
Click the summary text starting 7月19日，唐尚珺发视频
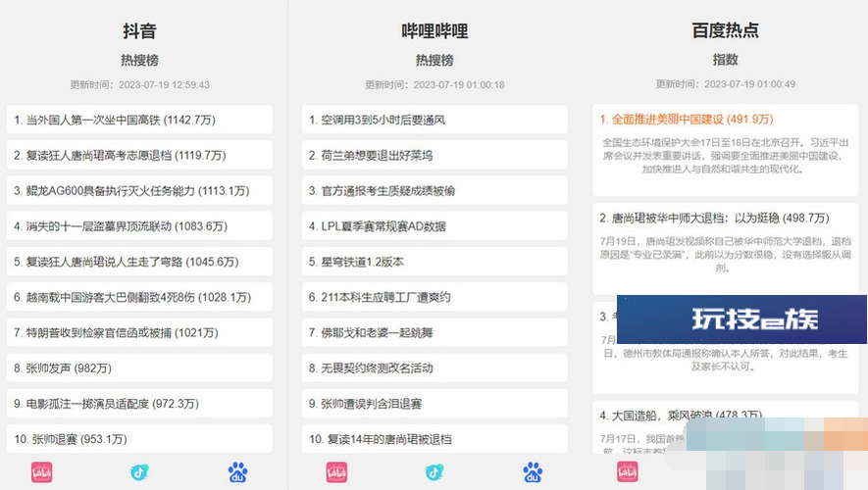point(725,255)
